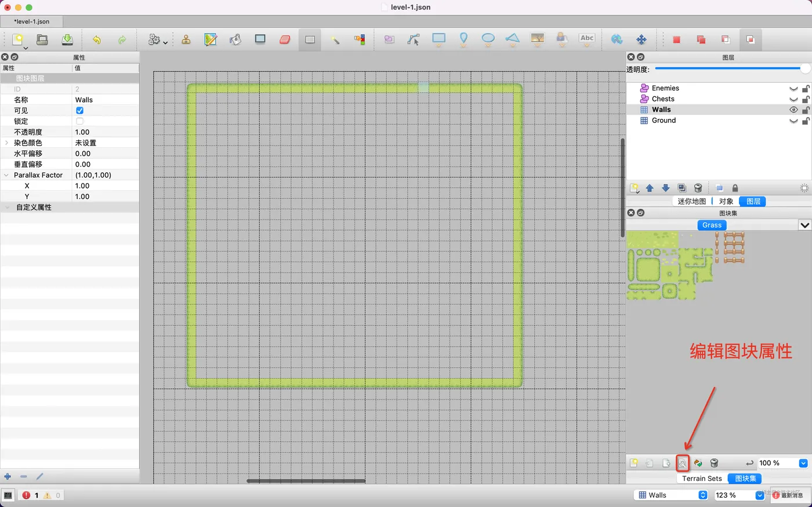Viewport: 812px width, 507px height.
Task: Toggle the 锁定 locked checkbox
Action: pyautogui.click(x=79, y=121)
